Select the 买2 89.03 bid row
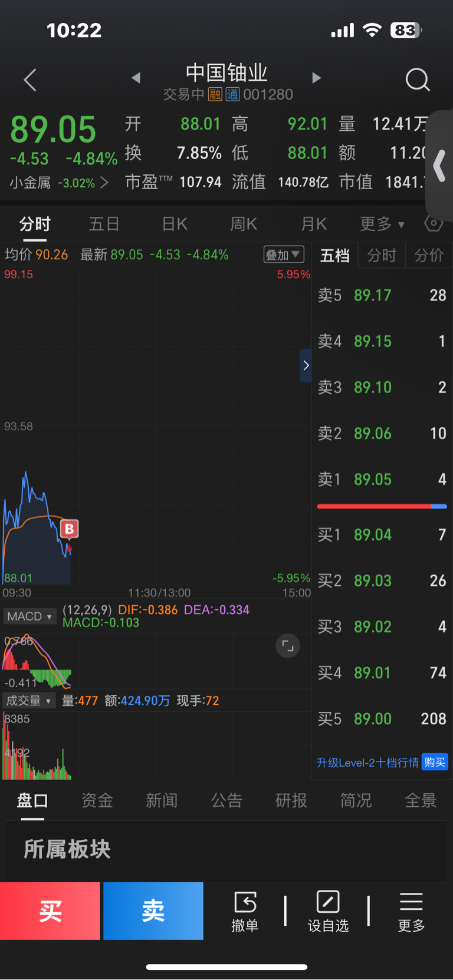The height and width of the screenshot is (980, 453). click(x=382, y=580)
